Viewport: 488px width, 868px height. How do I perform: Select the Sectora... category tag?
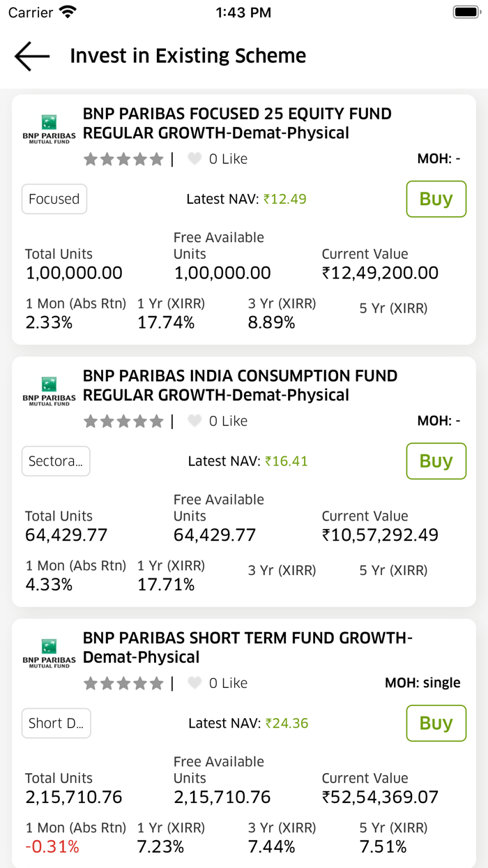[56, 461]
